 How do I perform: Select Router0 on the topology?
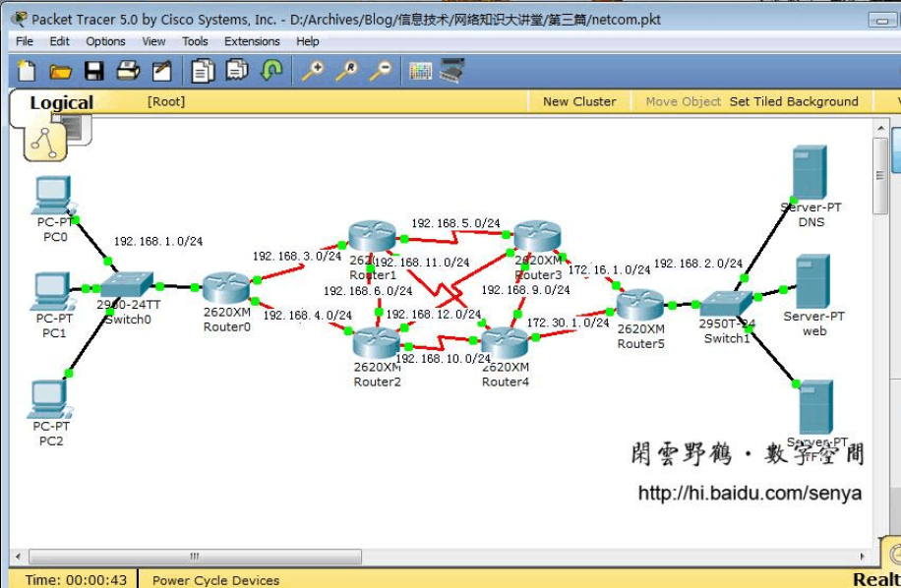[x=227, y=288]
